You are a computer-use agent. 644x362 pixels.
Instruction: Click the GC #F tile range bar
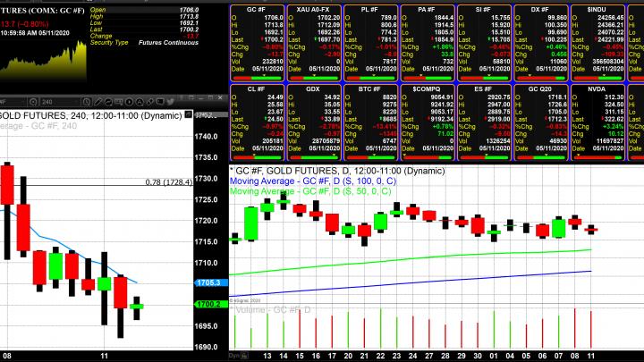[257, 78]
